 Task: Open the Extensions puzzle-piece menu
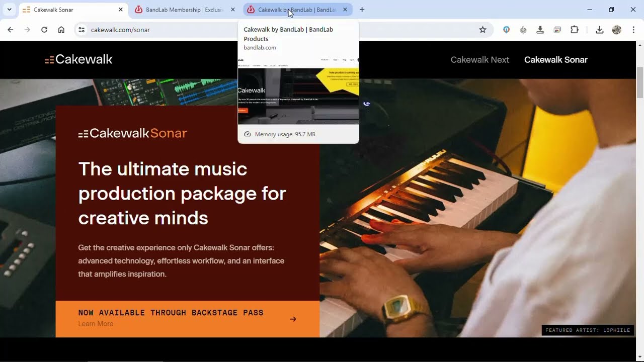pyautogui.click(x=574, y=30)
